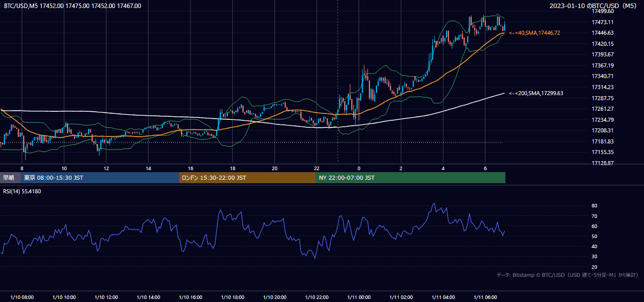Screen dimensions: 644x302
Task: Click price axis label 17128.87
Action: (602, 163)
